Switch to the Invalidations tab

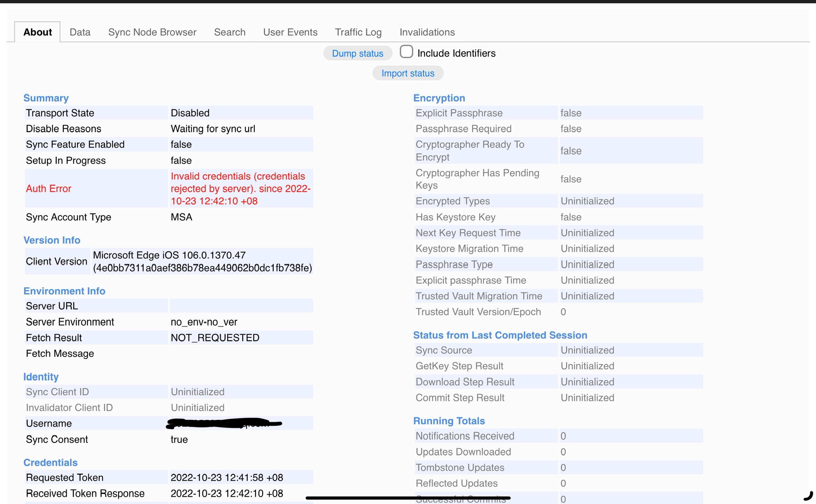point(427,32)
